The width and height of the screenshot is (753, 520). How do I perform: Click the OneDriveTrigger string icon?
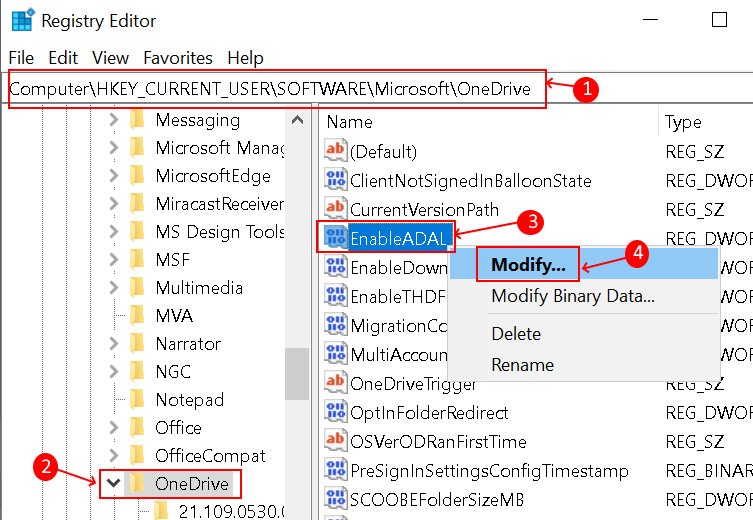tap(335, 383)
